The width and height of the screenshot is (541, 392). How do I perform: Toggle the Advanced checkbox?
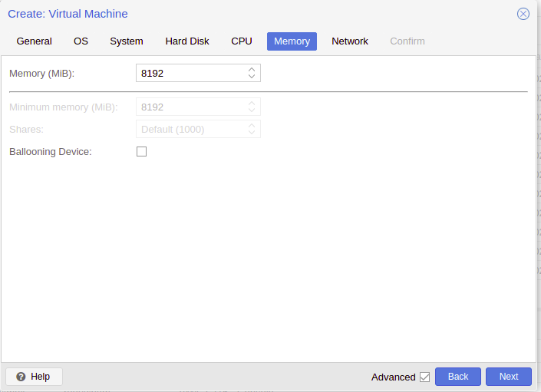[x=424, y=377]
